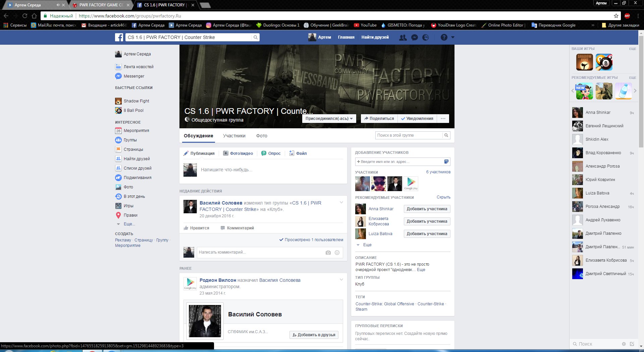Open the Присоединился(-ась) dropdown
644x352 pixels.
click(329, 119)
